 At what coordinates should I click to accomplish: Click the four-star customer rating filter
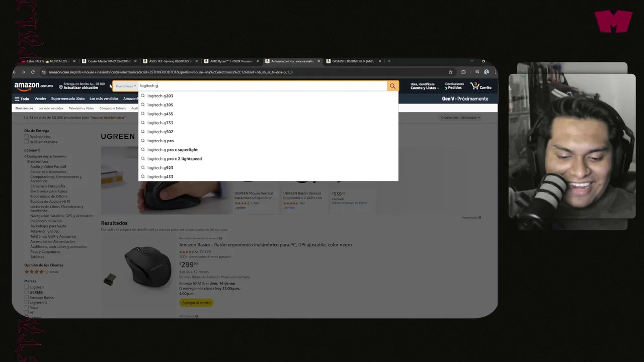41,271
